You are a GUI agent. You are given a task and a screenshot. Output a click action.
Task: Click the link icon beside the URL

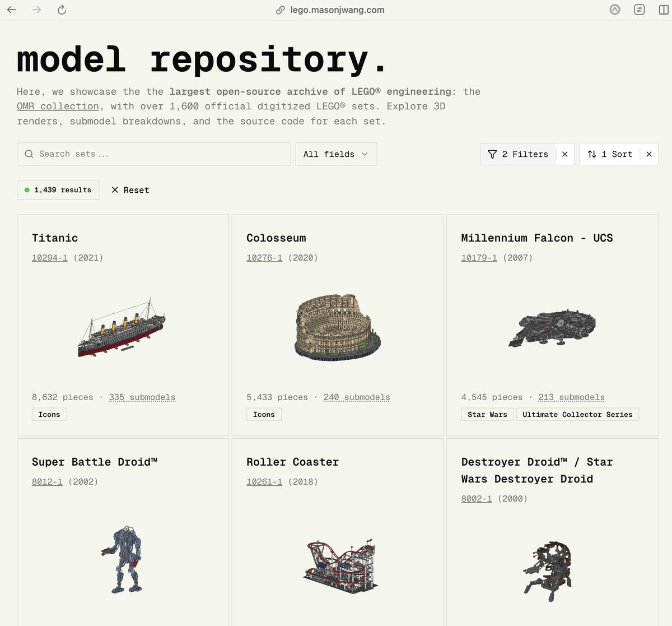tap(281, 10)
